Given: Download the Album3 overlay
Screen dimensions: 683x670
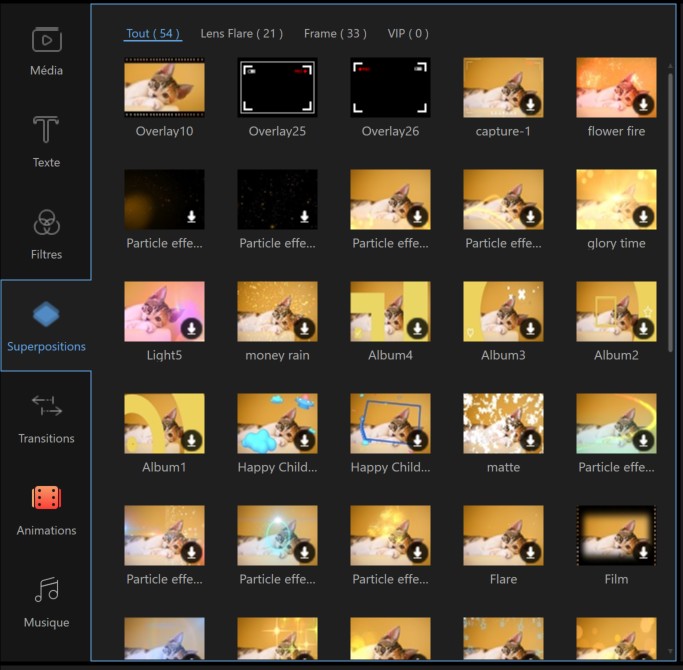Looking at the screenshot, I should (530, 328).
